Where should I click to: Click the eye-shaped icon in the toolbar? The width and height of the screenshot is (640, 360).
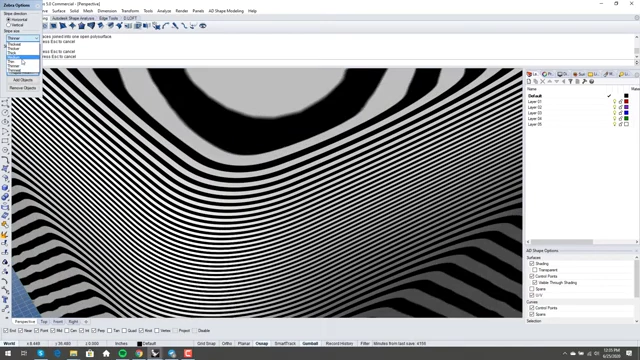[202, 26]
